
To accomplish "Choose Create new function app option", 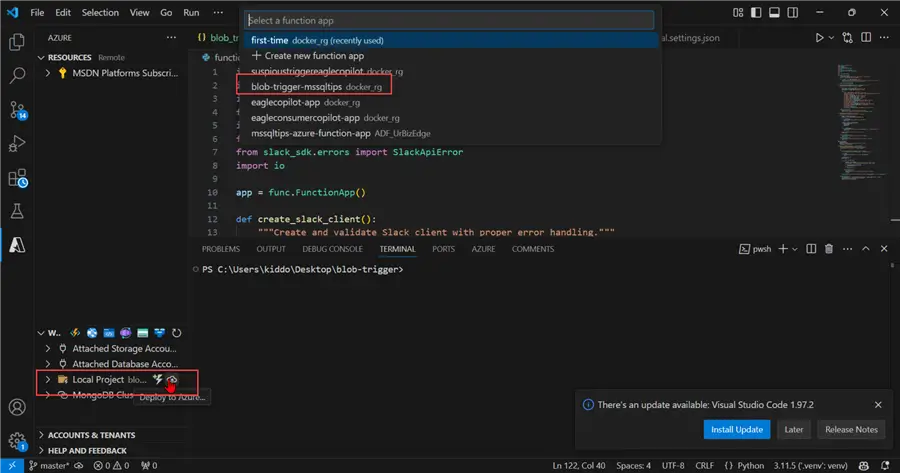I will tap(451, 56).
